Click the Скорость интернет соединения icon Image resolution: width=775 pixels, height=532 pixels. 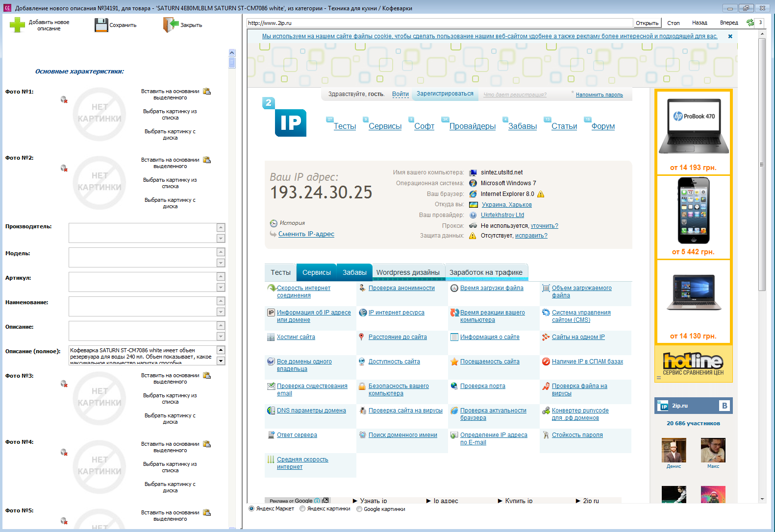pyautogui.click(x=271, y=288)
